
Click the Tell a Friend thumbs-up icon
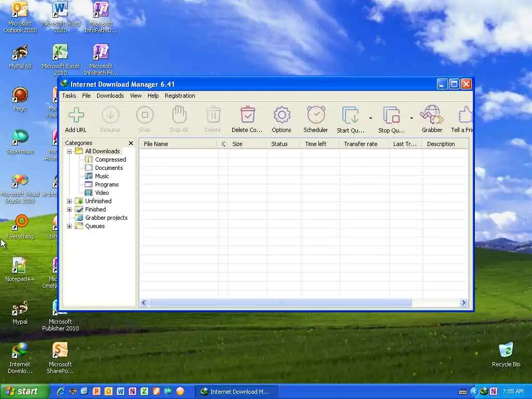[465, 115]
